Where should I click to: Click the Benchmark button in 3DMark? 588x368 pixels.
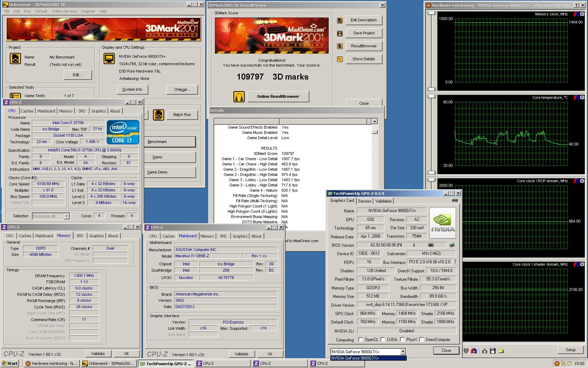tap(170, 142)
